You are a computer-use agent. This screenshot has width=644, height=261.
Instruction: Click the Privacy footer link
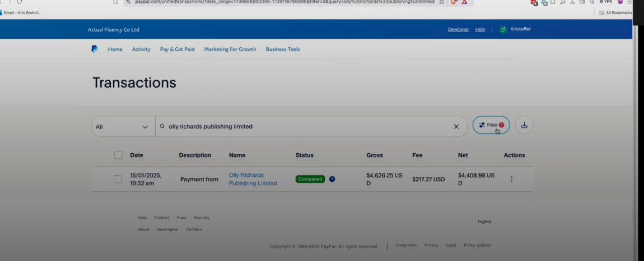point(432,245)
